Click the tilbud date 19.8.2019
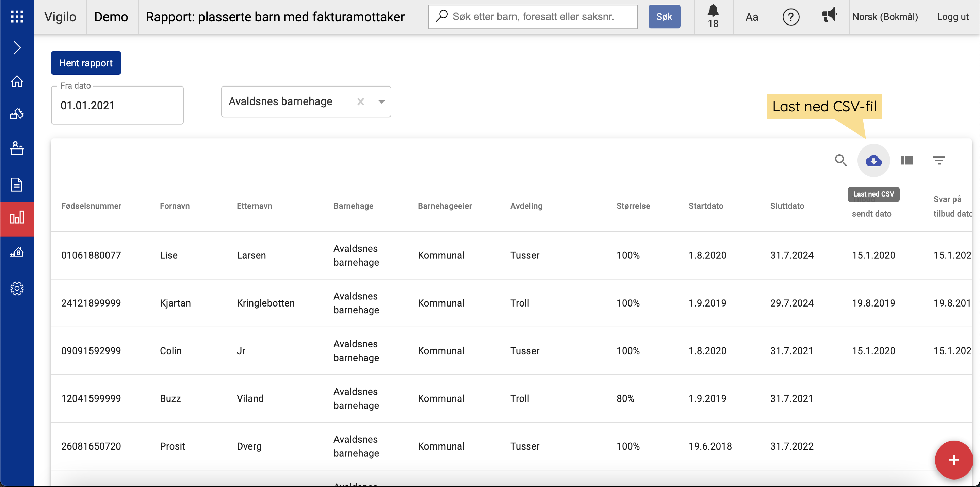The image size is (980, 487). [873, 303]
